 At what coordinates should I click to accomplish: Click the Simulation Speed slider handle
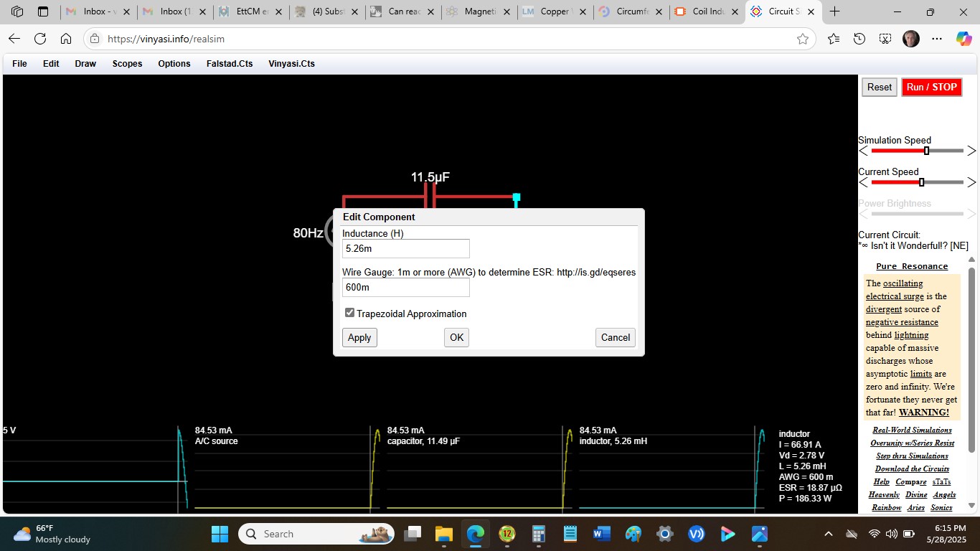[x=927, y=151]
